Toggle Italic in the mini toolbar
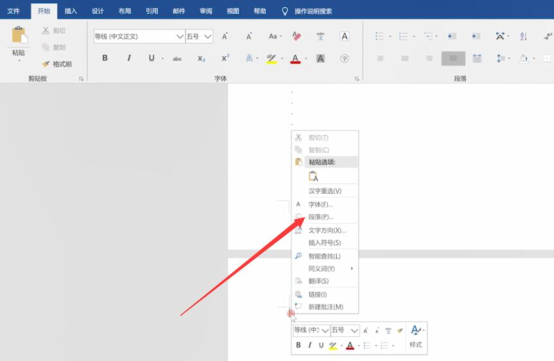This screenshot has height=361, width=554. tap(310, 345)
